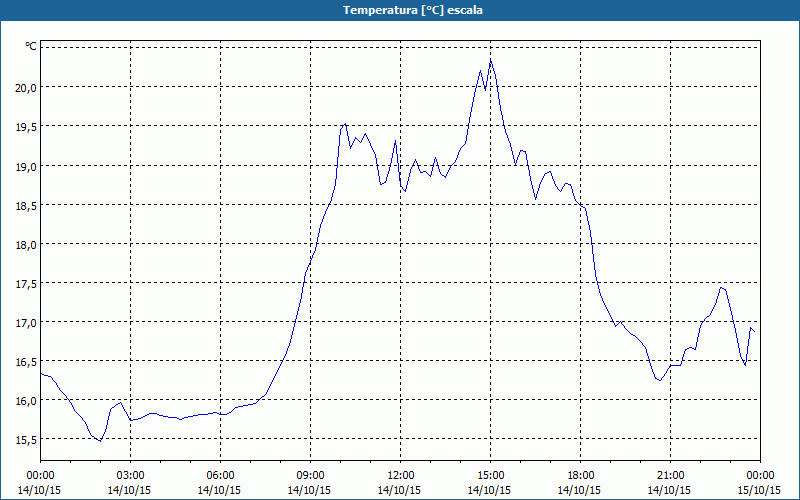Click the 15,5 y-axis label
This screenshot has height=500, width=800.
[27, 440]
